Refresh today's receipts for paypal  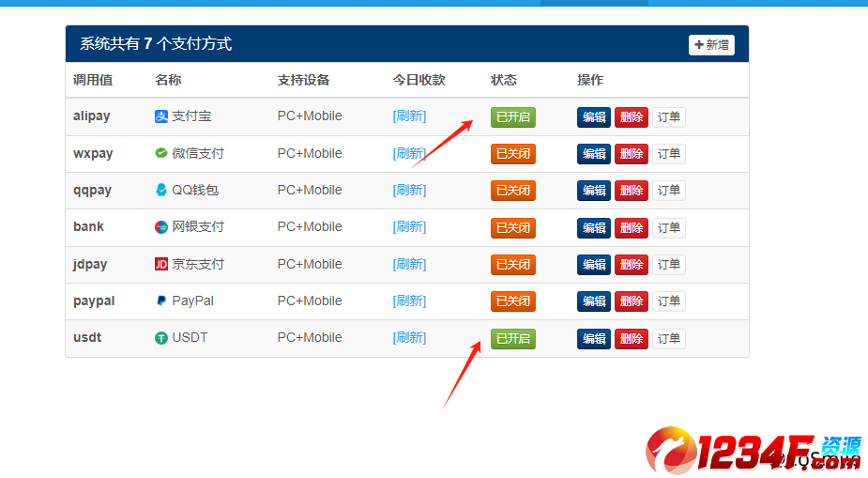point(410,301)
